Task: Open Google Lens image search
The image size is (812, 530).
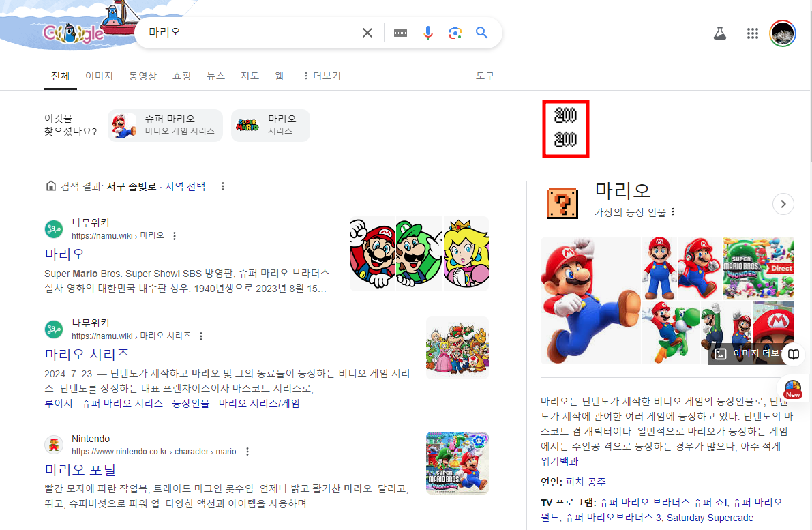Action: pos(455,33)
